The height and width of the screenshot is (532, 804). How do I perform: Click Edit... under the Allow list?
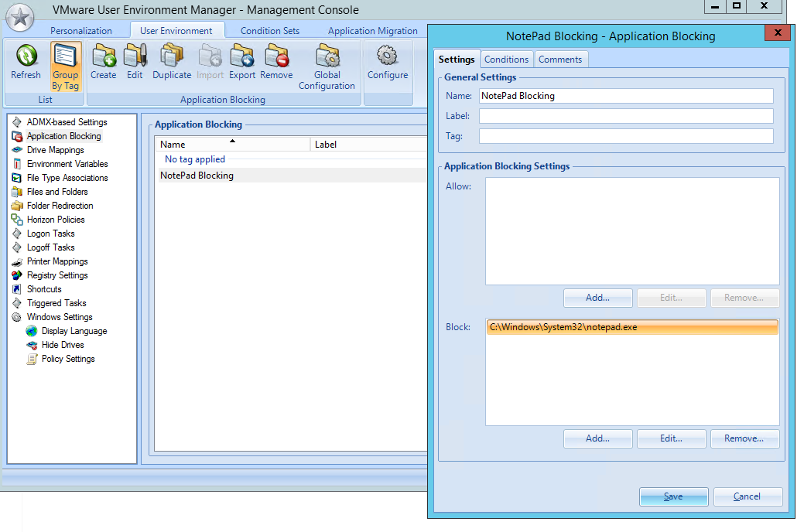pyautogui.click(x=671, y=298)
